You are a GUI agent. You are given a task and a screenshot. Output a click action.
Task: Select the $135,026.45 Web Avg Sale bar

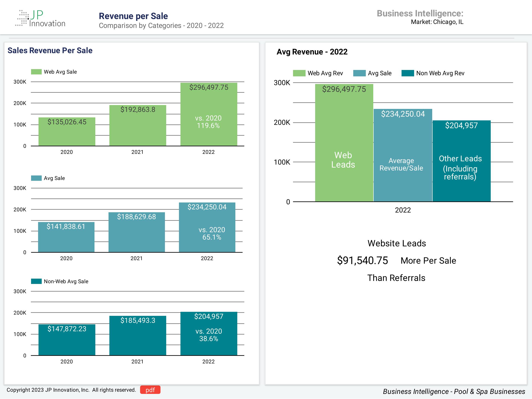click(x=67, y=131)
